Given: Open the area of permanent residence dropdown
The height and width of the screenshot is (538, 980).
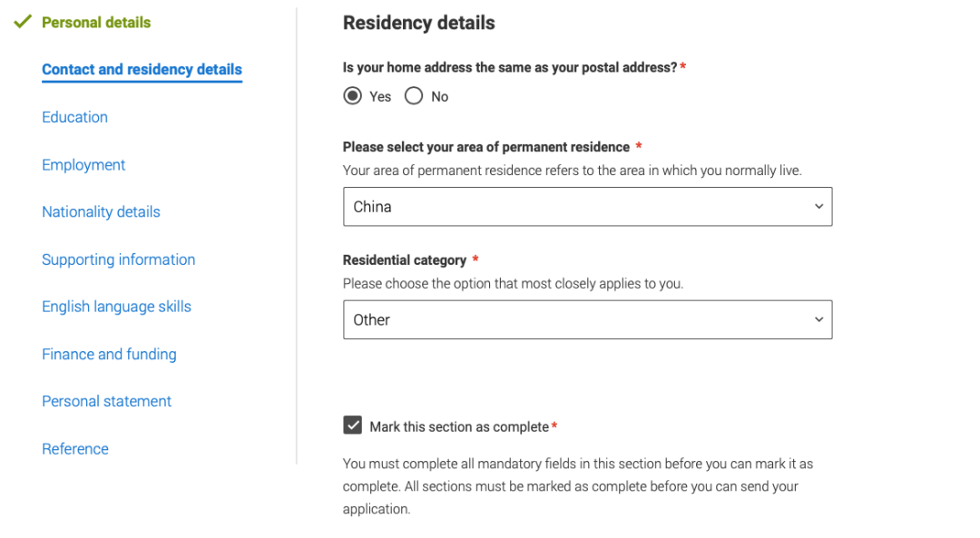Looking at the screenshot, I should 587,207.
